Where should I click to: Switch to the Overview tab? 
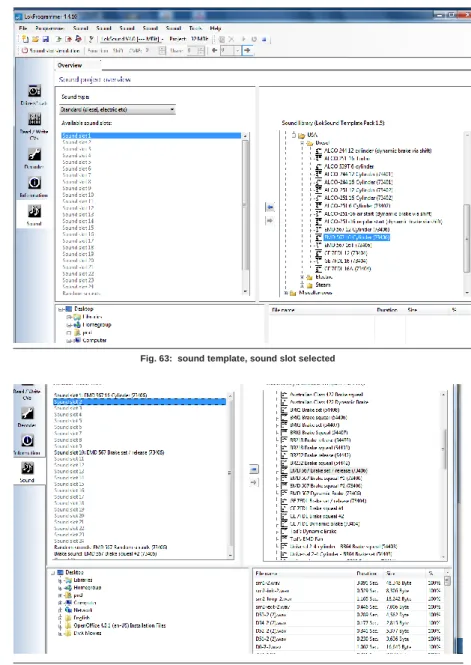click(70, 65)
